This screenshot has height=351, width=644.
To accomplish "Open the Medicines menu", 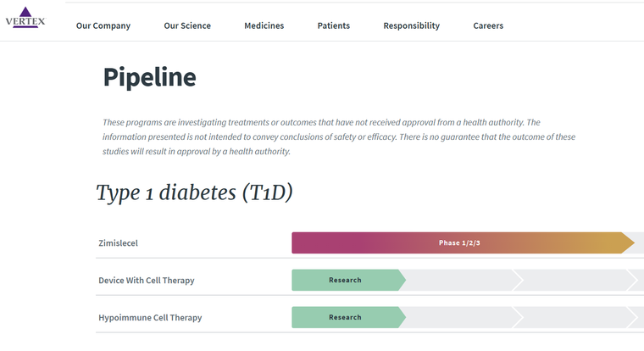I will coord(264,25).
